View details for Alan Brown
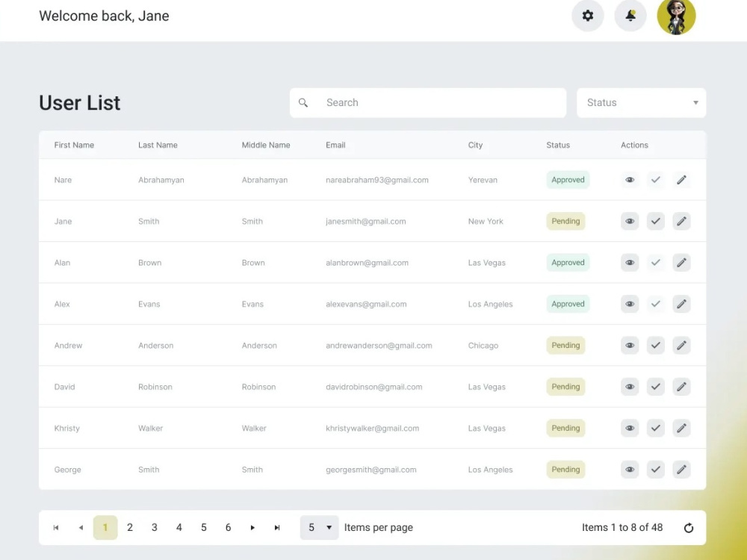Image resolution: width=747 pixels, height=560 pixels. click(x=630, y=262)
